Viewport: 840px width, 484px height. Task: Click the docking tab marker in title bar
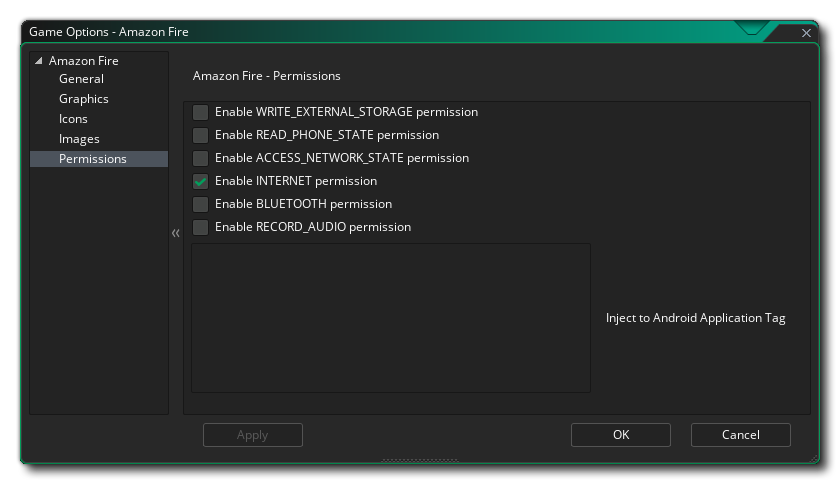(752, 28)
